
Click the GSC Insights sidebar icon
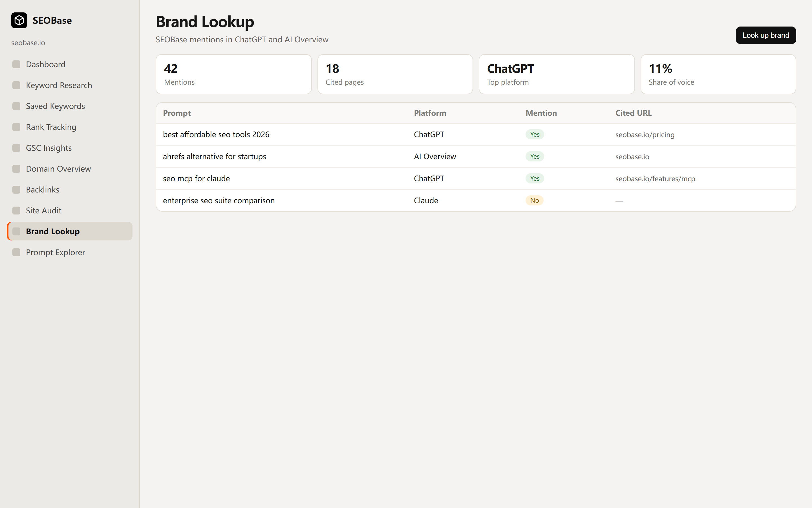16,148
